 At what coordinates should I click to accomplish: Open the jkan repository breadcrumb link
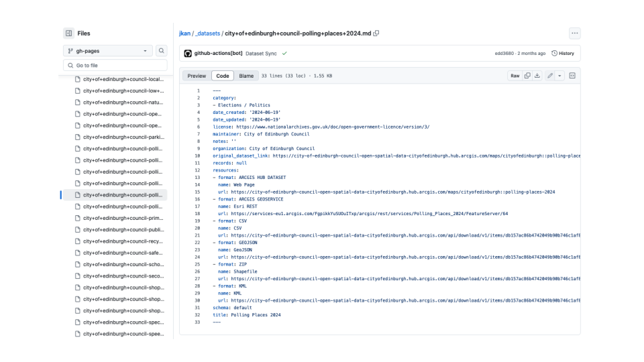(185, 34)
